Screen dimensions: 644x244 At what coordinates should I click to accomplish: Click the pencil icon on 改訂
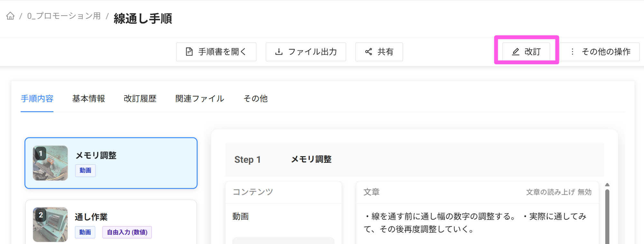516,52
